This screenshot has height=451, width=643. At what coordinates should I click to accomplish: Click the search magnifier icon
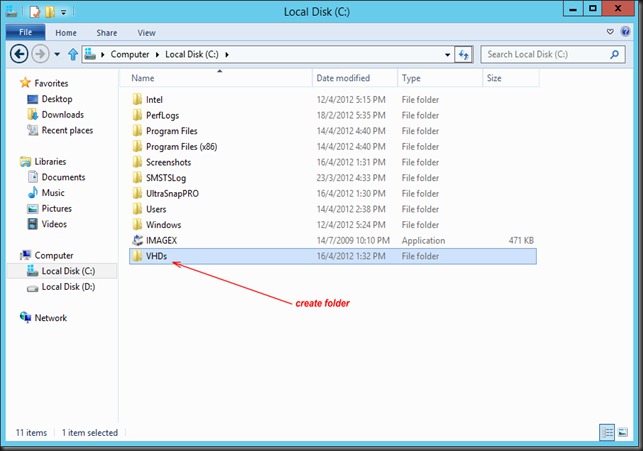[x=614, y=54]
